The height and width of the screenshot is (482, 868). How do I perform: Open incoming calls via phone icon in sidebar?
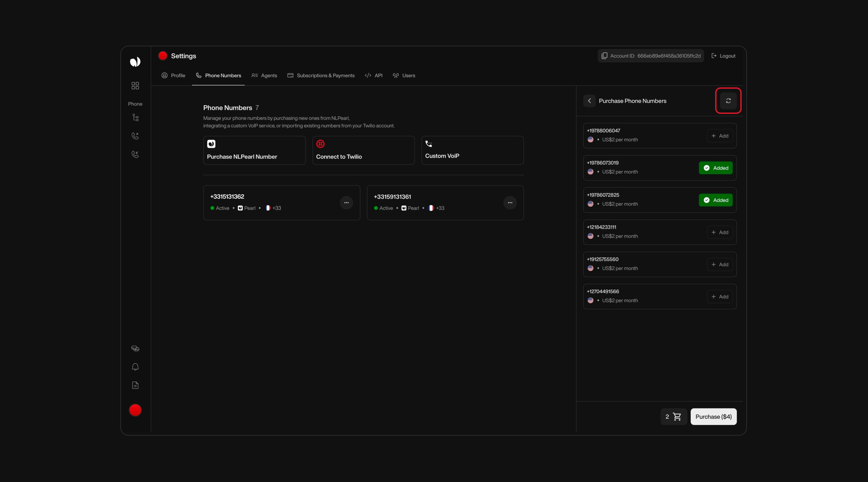pos(135,154)
